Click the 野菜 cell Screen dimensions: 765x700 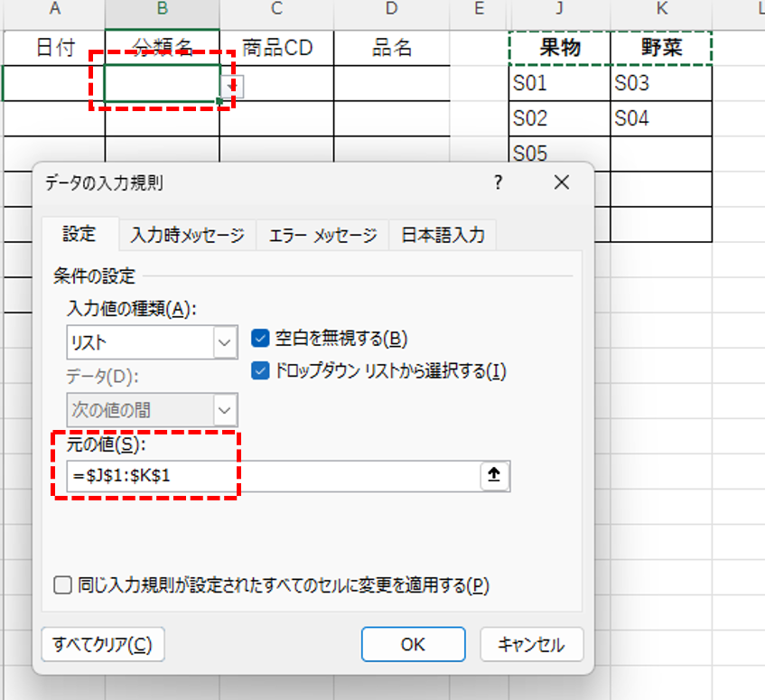click(x=661, y=48)
